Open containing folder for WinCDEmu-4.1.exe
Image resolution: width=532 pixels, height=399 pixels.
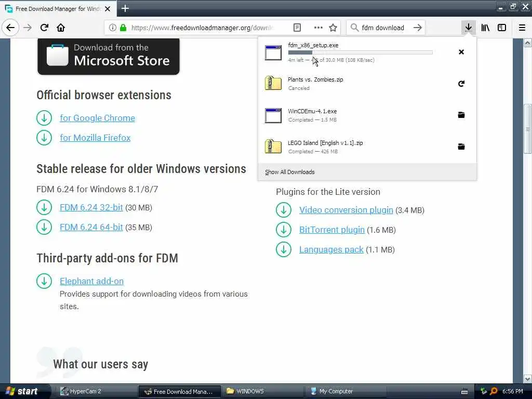461,115
